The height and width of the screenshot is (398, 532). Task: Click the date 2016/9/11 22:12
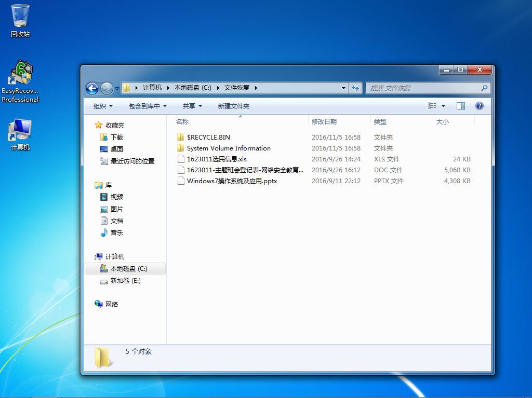336,181
